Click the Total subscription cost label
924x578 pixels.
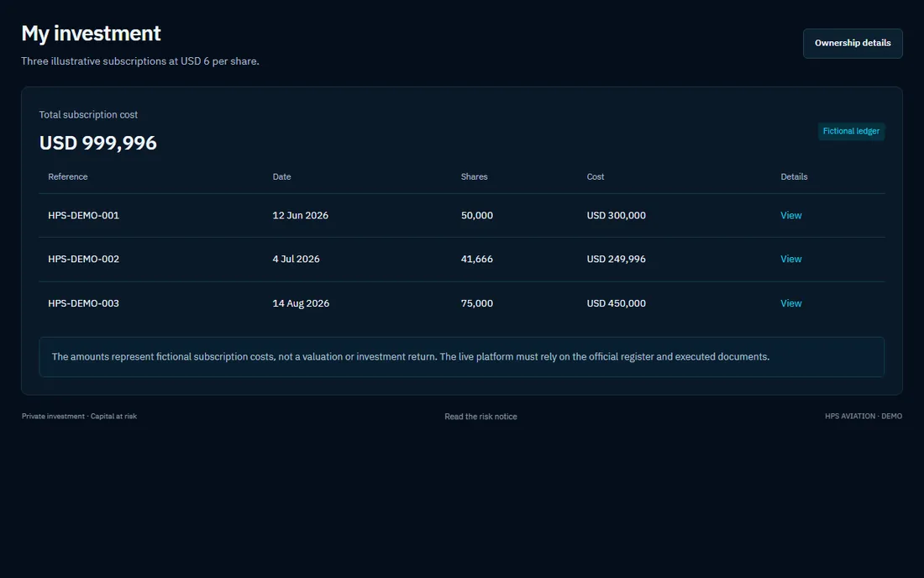click(88, 115)
